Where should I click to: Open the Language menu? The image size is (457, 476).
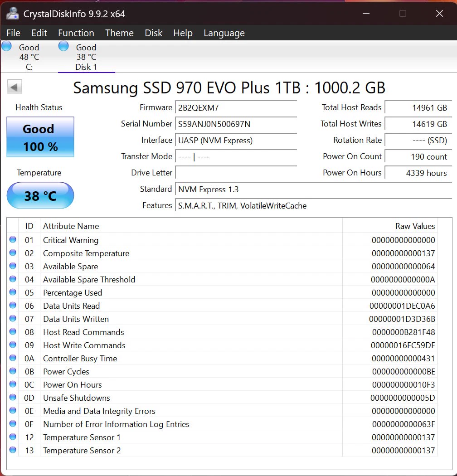coord(224,33)
